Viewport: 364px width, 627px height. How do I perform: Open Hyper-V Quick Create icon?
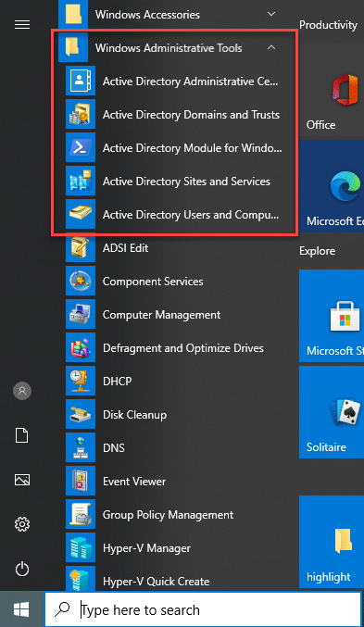coord(81,579)
